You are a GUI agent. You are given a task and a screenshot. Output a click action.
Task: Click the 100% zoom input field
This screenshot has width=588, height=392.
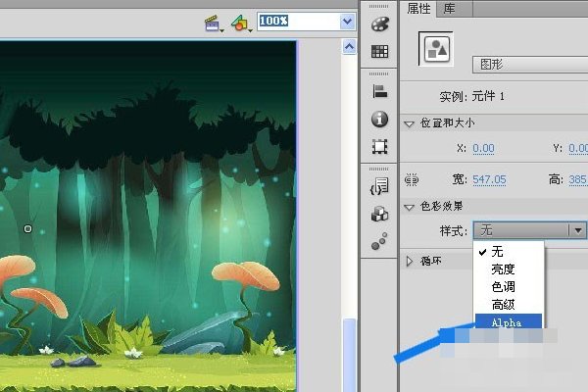click(x=299, y=21)
